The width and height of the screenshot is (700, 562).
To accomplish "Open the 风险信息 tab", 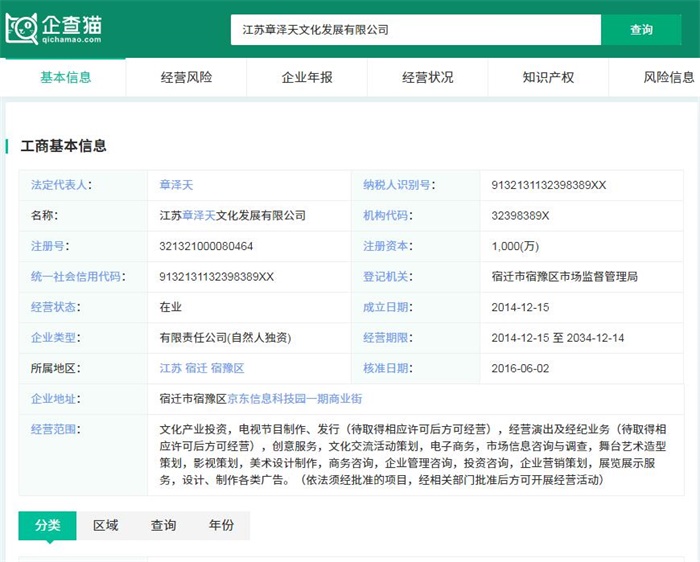I will tap(668, 78).
